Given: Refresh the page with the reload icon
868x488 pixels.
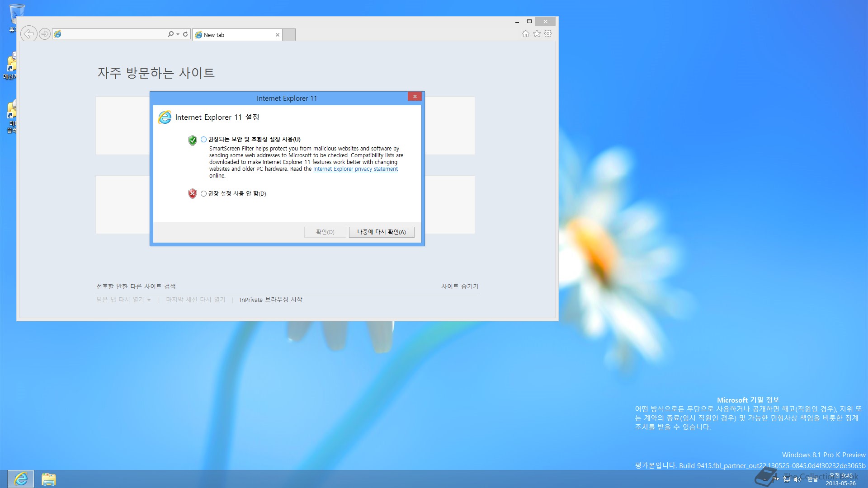Looking at the screenshot, I should click(x=185, y=34).
